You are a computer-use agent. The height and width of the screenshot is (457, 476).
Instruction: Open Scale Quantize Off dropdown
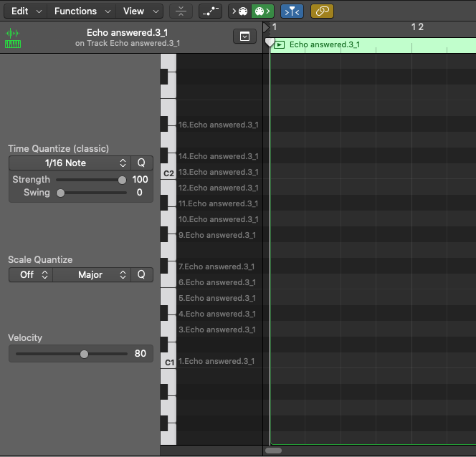point(31,275)
